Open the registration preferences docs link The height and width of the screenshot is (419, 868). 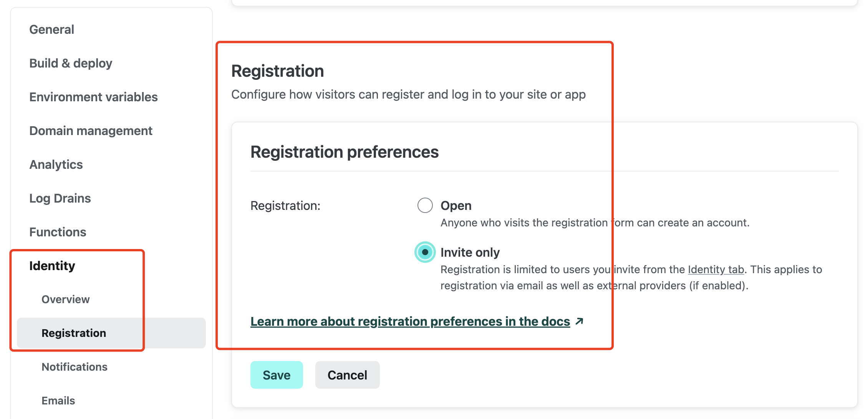click(x=410, y=321)
